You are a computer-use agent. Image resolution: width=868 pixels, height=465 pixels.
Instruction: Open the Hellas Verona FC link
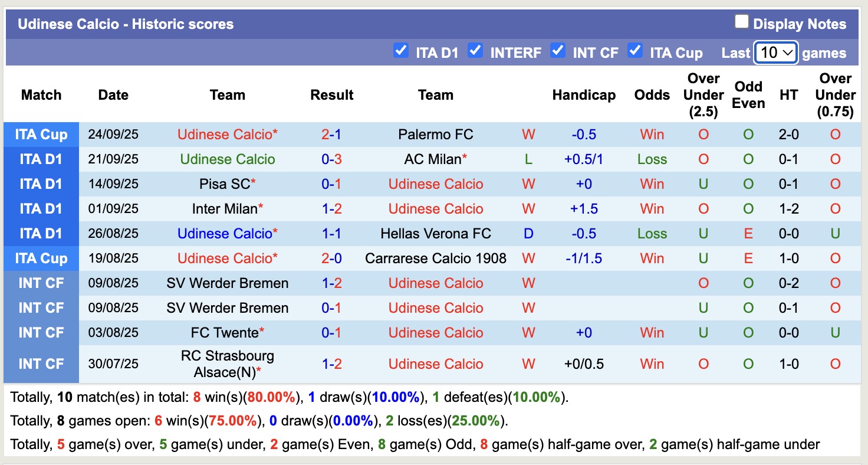[435, 233]
